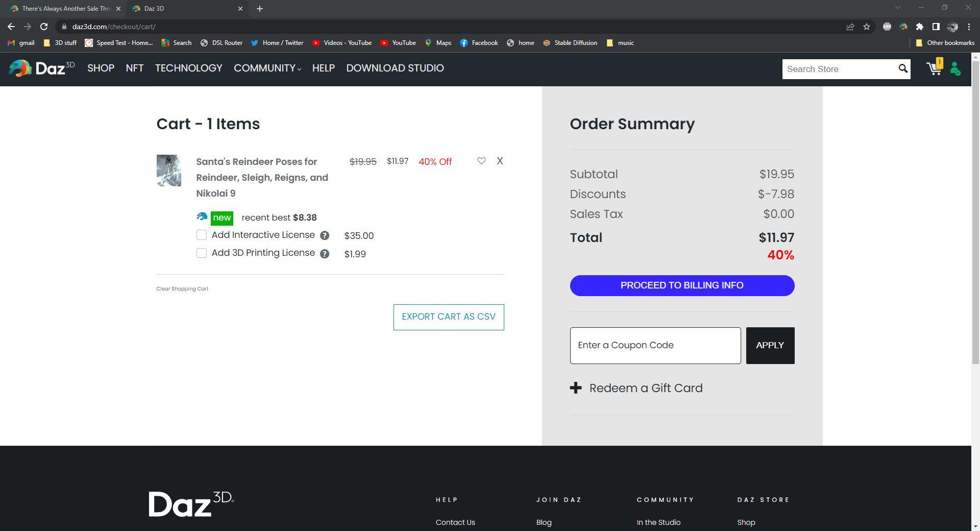Image resolution: width=980 pixels, height=531 pixels.
Task: Open the NFT menu item
Action: [135, 68]
